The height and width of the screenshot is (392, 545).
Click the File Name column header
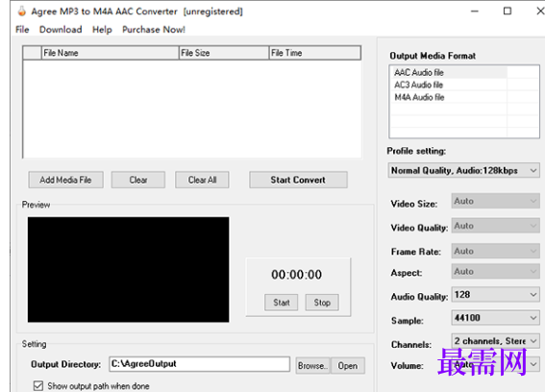[110, 53]
